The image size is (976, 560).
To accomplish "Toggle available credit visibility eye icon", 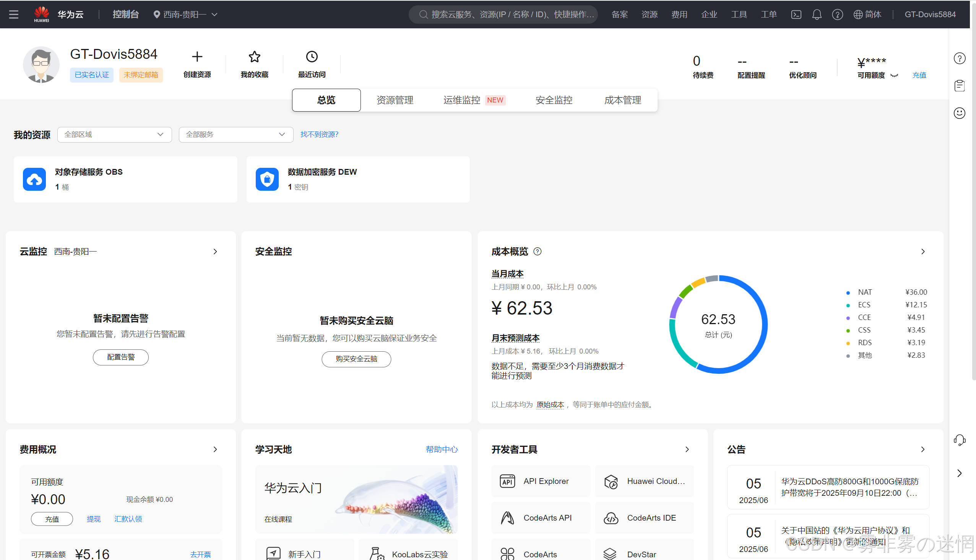I will pyautogui.click(x=895, y=75).
